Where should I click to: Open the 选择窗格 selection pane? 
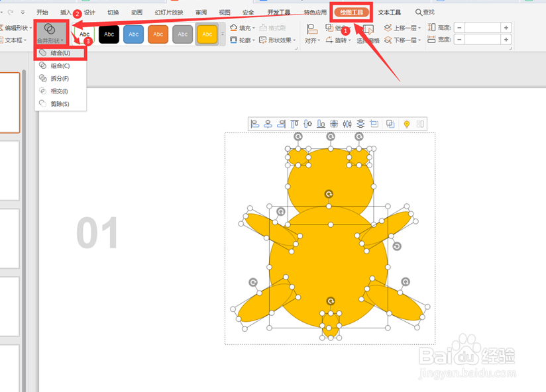coord(368,34)
